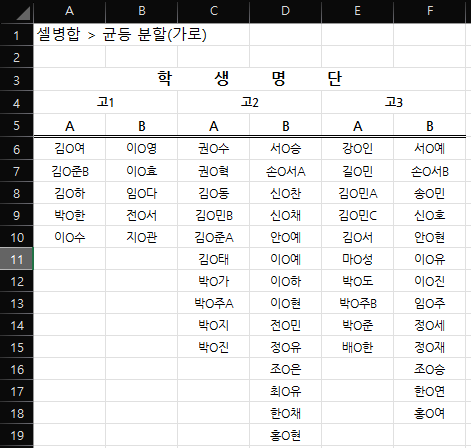Select row 16 header
The image size is (471, 448).
(17, 369)
